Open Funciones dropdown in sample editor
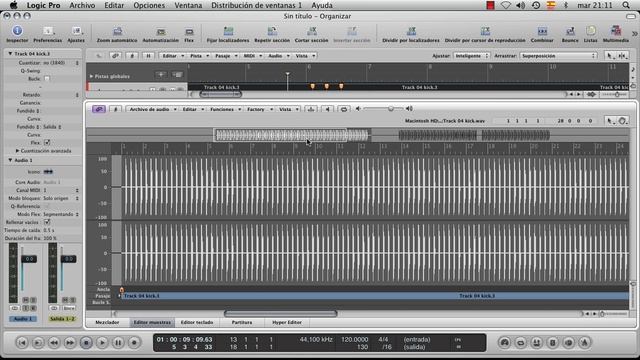 [x=224, y=109]
